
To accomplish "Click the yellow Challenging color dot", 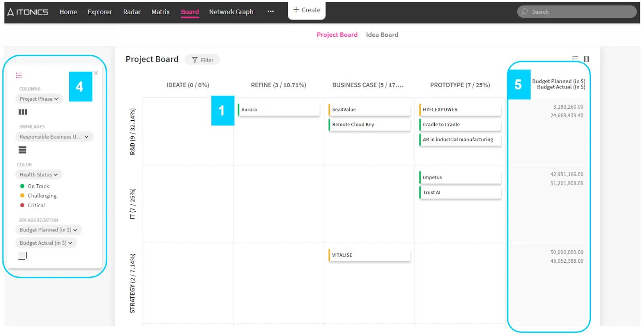I will click(22, 196).
